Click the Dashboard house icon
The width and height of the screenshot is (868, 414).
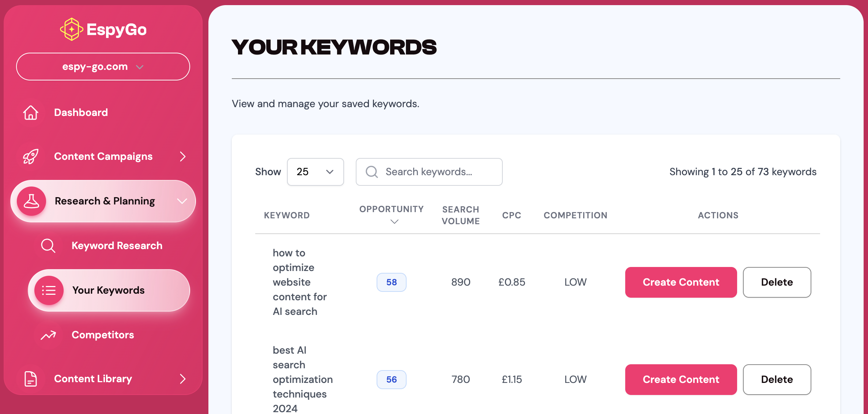(31, 113)
